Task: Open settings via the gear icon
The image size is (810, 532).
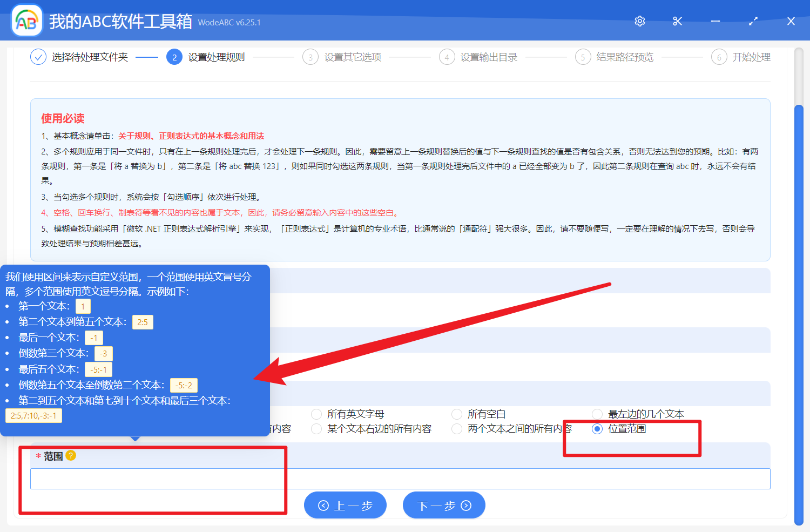Action: point(640,21)
